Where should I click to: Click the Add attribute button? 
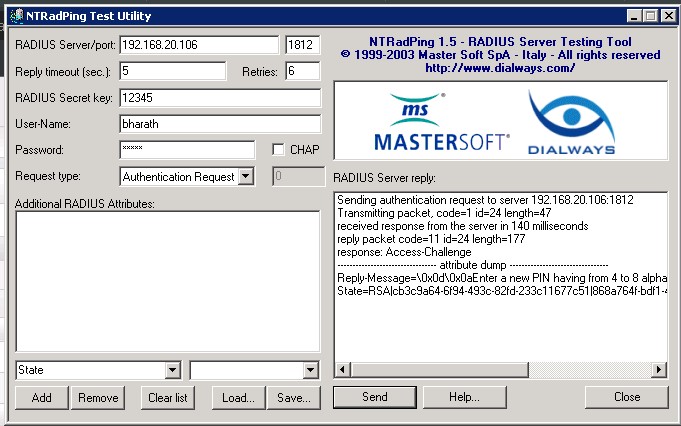pyautogui.click(x=42, y=397)
